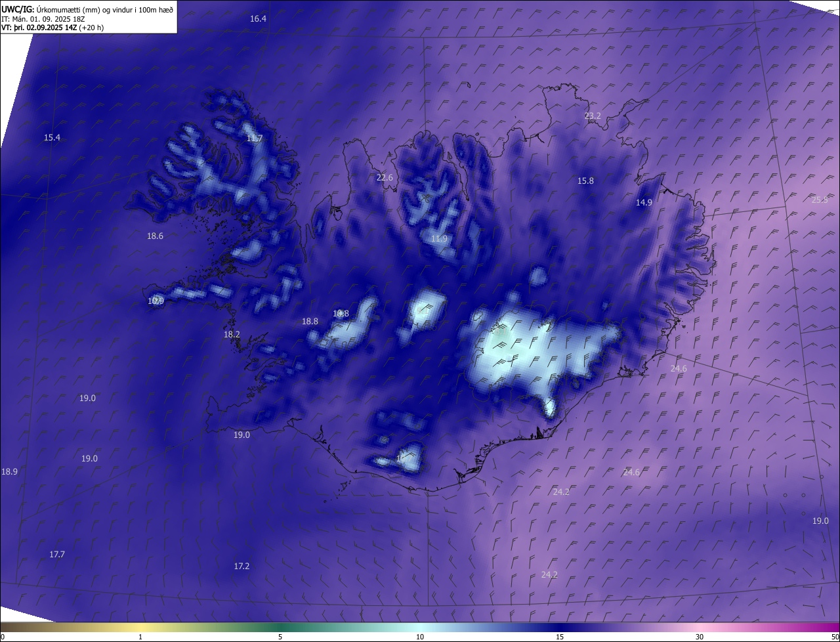Click the 17.2 value label
Image resolution: width=840 pixels, height=642 pixels.
(x=241, y=567)
